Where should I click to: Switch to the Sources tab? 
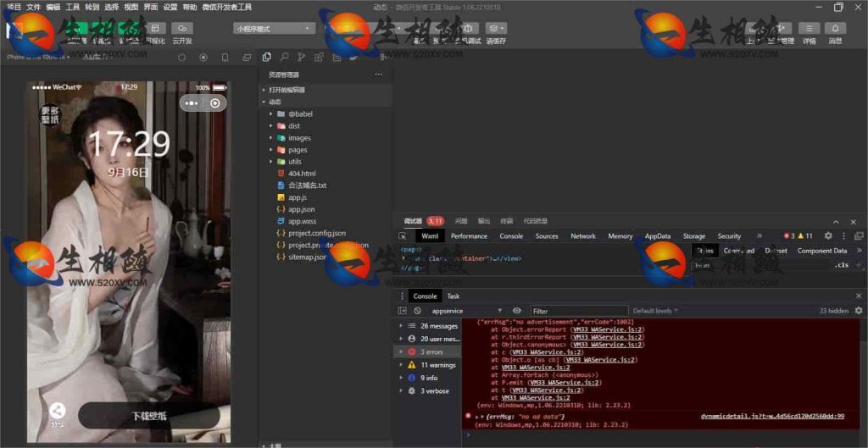(x=547, y=235)
